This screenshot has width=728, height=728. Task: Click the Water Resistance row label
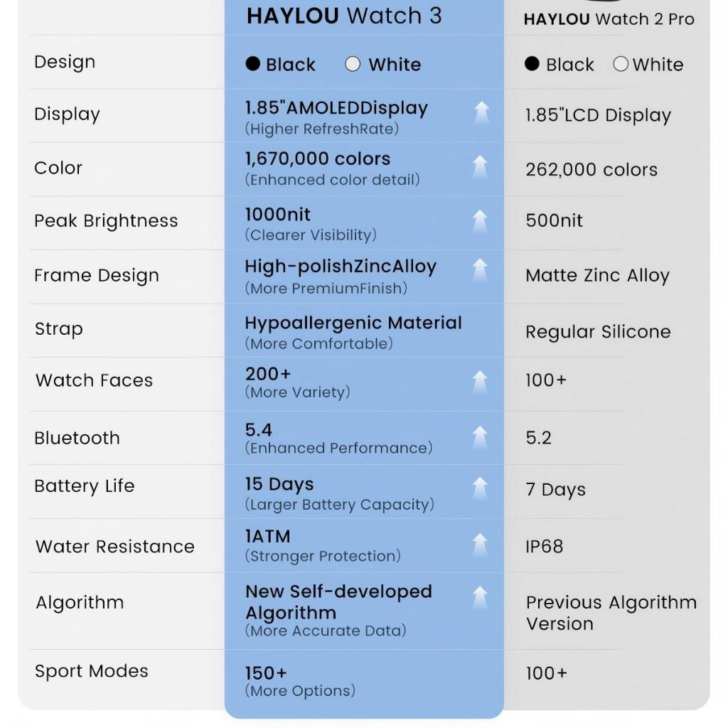115,547
